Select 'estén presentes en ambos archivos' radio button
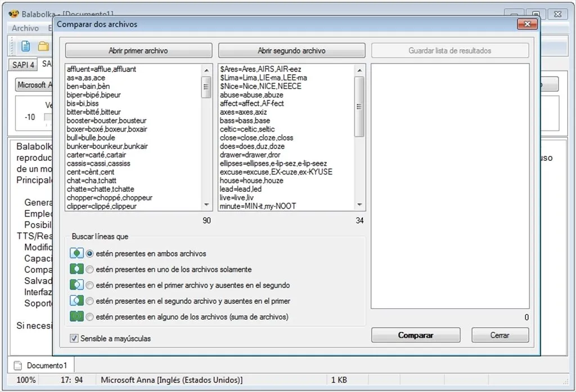The height and width of the screenshot is (392, 576). (x=89, y=254)
